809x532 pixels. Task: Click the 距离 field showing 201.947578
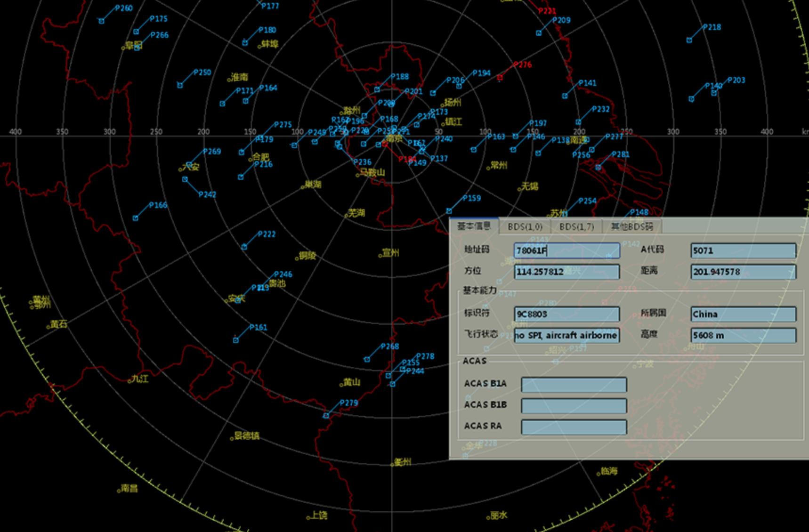click(743, 272)
